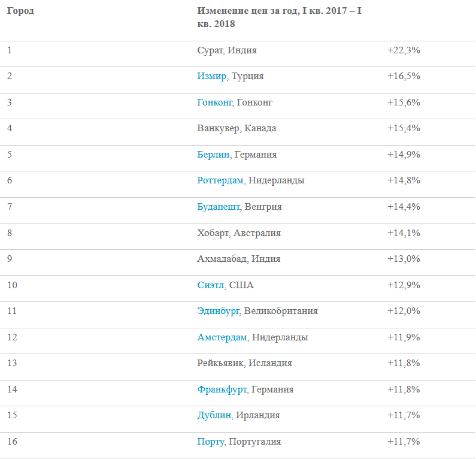Follow the Эдинбург link
This screenshot has height=459, width=476.
(218, 311)
